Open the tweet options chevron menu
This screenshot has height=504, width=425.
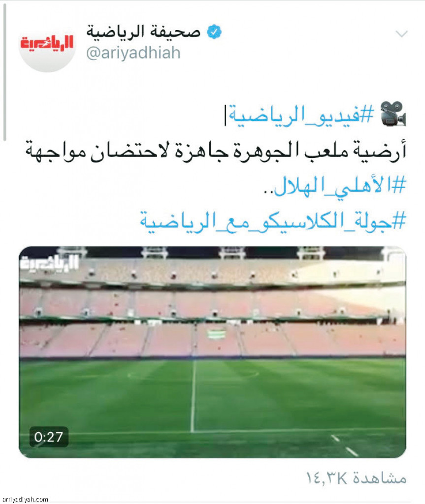point(401,33)
